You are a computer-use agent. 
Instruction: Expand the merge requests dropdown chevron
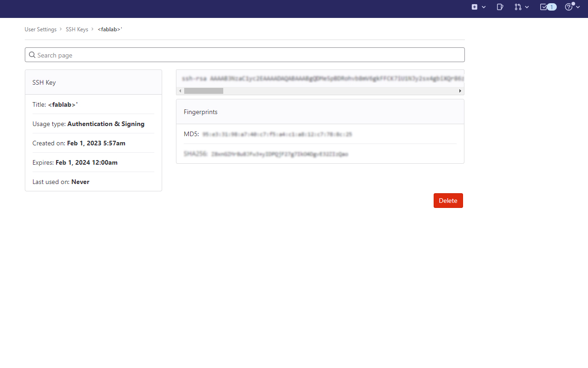(x=527, y=7)
